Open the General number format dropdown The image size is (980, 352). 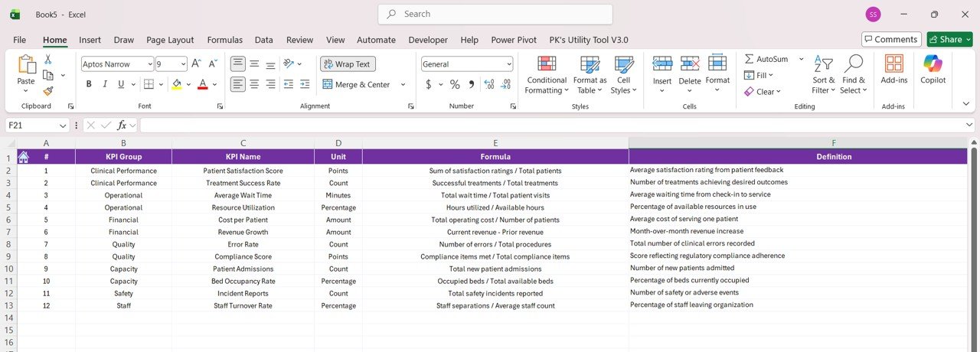[508, 64]
